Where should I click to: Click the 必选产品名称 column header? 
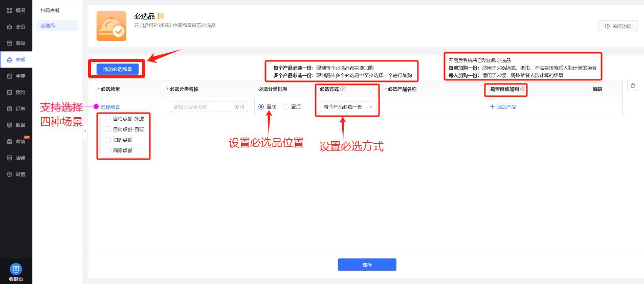[402, 89]
